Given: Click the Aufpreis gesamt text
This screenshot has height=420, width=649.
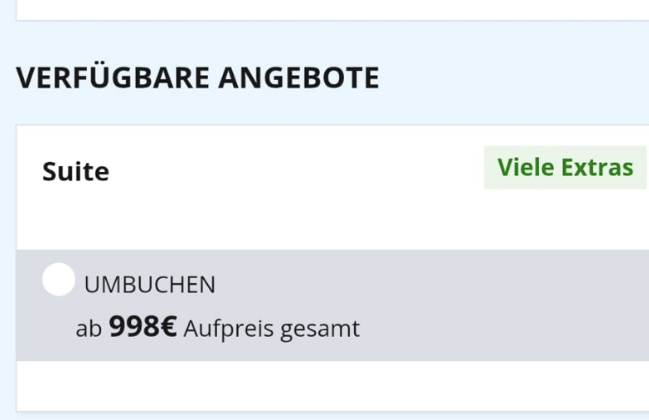Looking at the screenshot, I should point(272,329).
